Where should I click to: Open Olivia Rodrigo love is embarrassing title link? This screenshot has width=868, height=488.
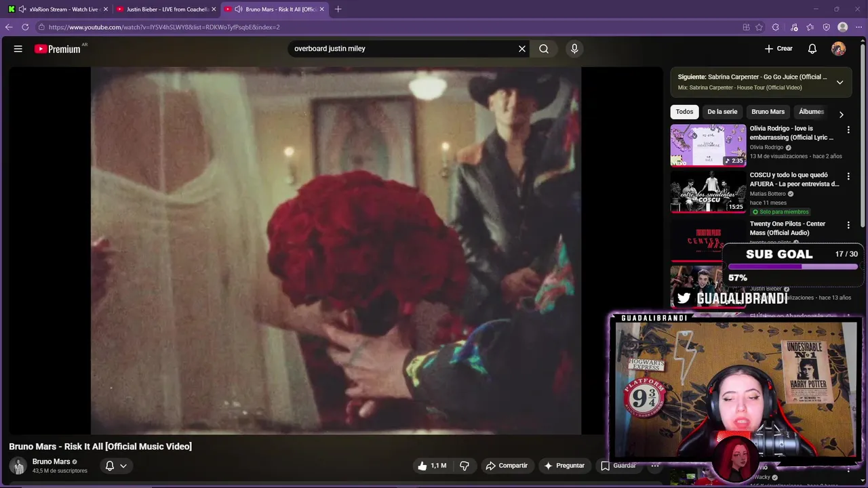tap(791, 133)
